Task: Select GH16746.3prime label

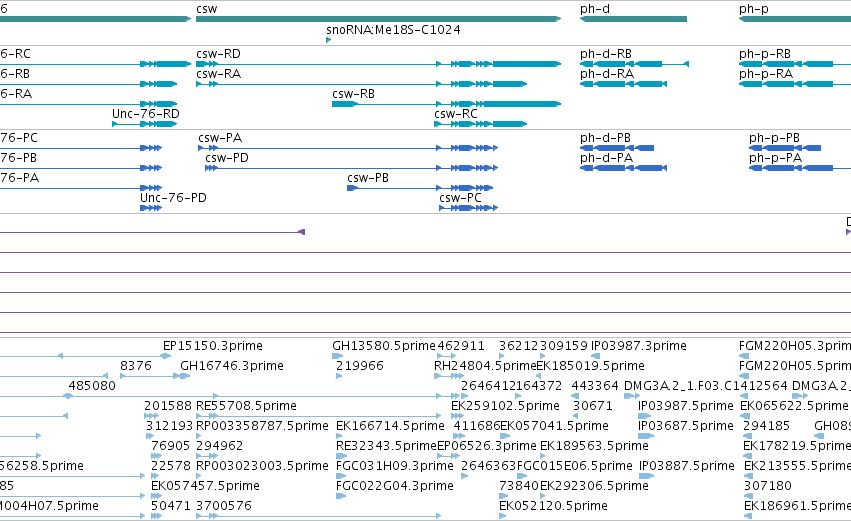Action: pos(232,366)
